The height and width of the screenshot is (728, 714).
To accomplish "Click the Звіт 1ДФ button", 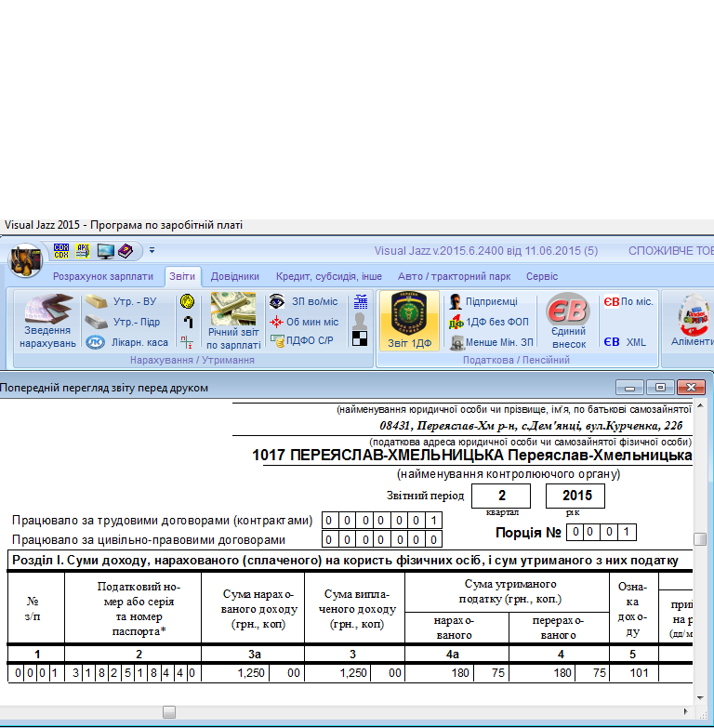I will 409,322.
